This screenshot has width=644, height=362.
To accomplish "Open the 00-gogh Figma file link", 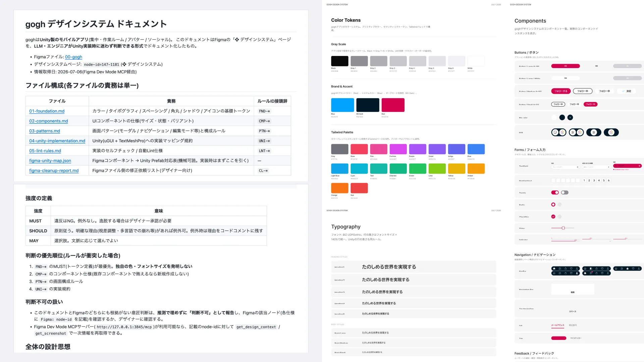I will 73,57.
